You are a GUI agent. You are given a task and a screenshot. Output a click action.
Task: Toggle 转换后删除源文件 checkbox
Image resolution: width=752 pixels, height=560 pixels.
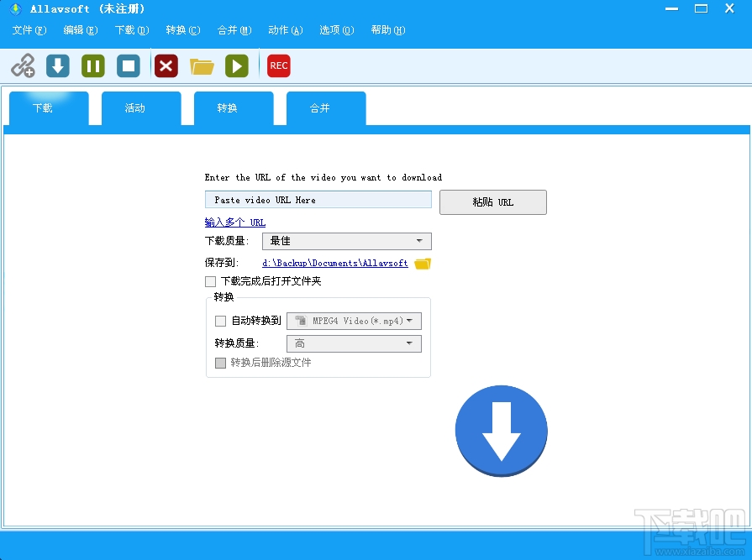[220, 362]
